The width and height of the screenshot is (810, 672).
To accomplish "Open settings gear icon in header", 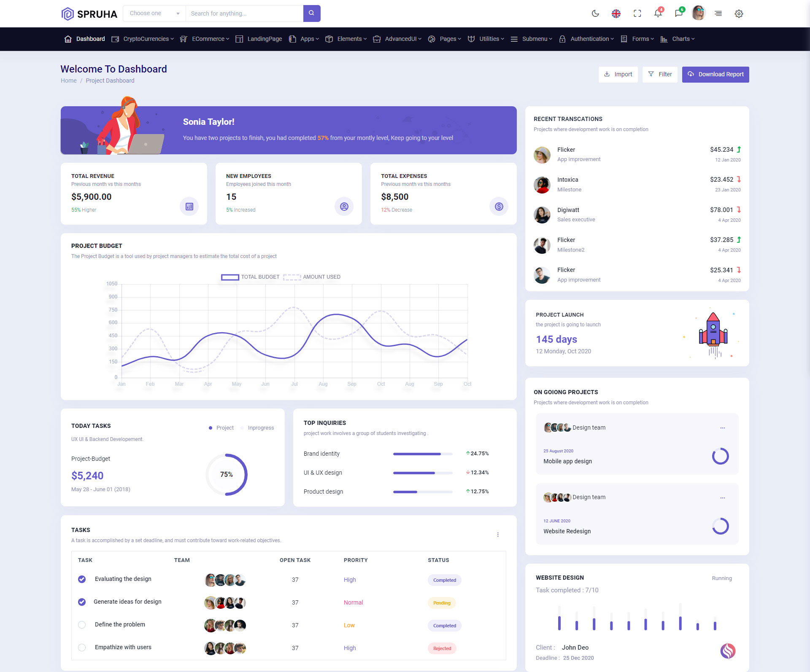I will 739,13.
